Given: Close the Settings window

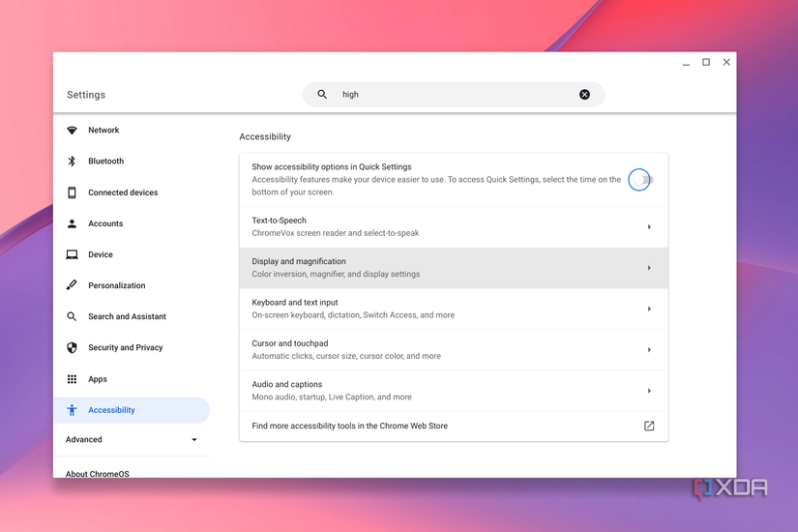Looking at the screenshot, I should click(726, 62).
